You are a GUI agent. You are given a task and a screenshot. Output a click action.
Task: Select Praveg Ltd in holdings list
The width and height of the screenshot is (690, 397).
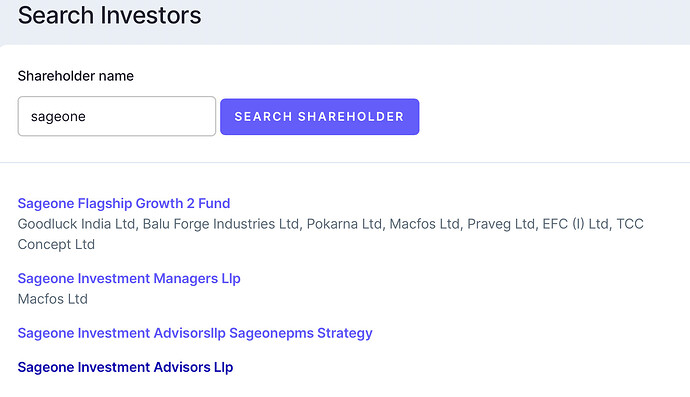[x=501, y=224]
